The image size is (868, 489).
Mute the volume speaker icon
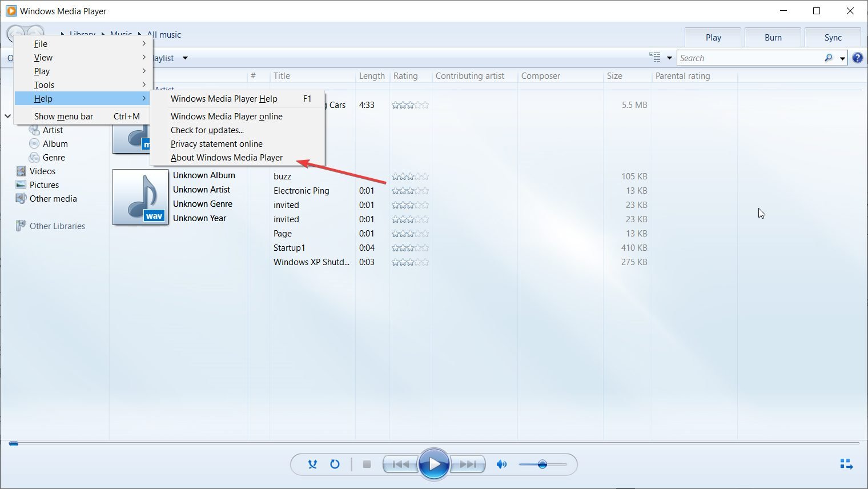coord(501,464)
